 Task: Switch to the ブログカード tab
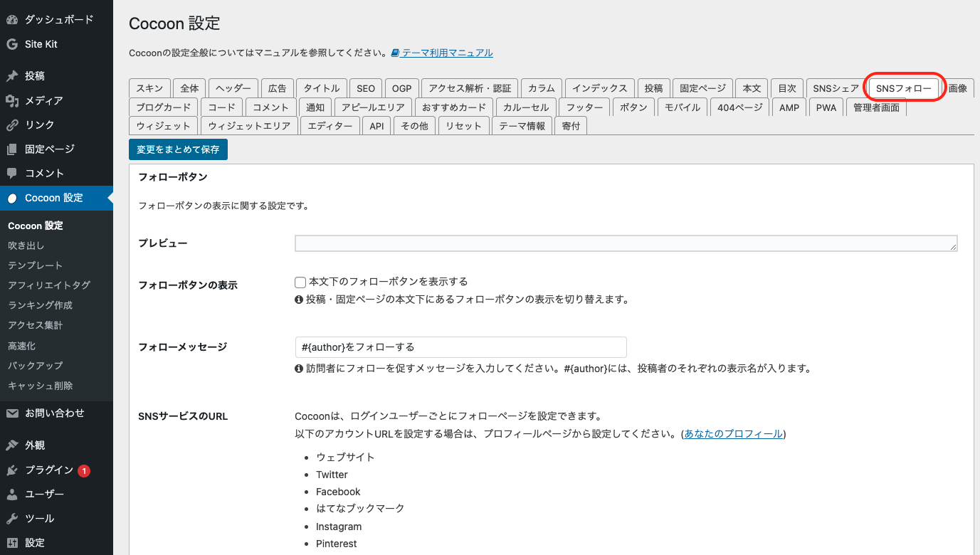(164, 107)
